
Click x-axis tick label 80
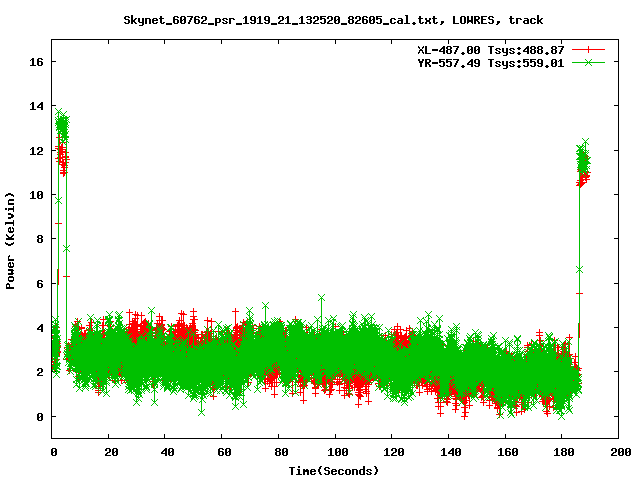click(281, 452)
